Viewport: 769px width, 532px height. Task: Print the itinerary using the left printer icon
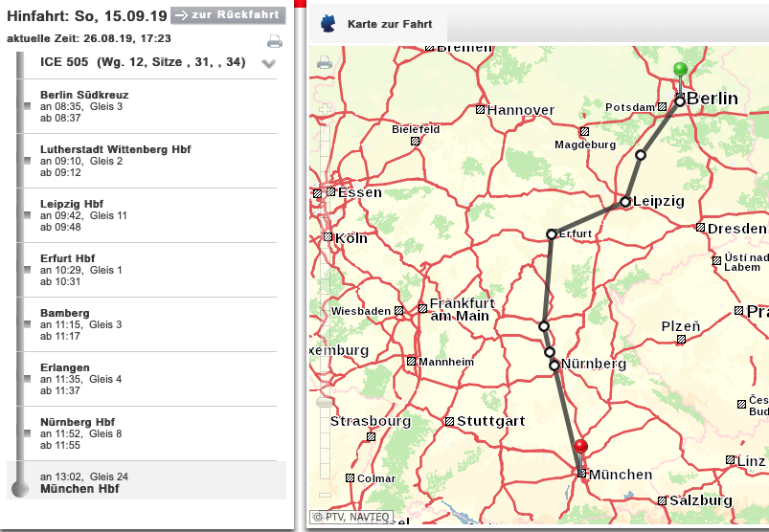(x=275, y=41)
